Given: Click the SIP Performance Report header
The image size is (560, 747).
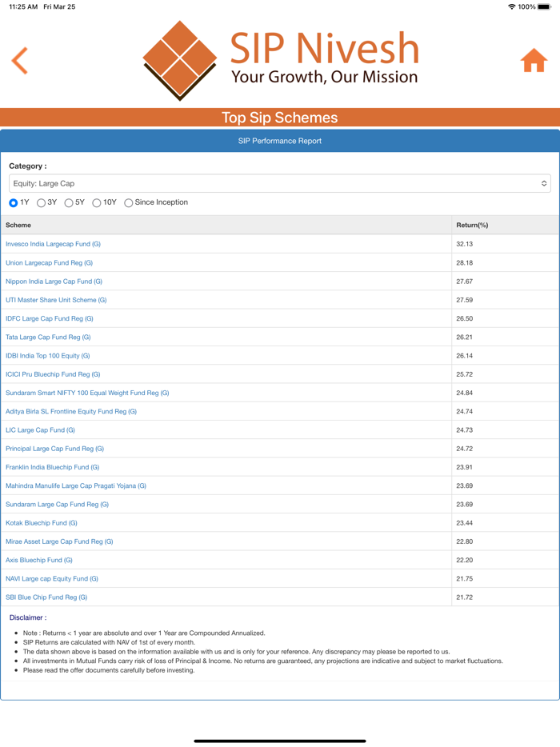Looking at the screenshot, I should [x=280, y=141].
